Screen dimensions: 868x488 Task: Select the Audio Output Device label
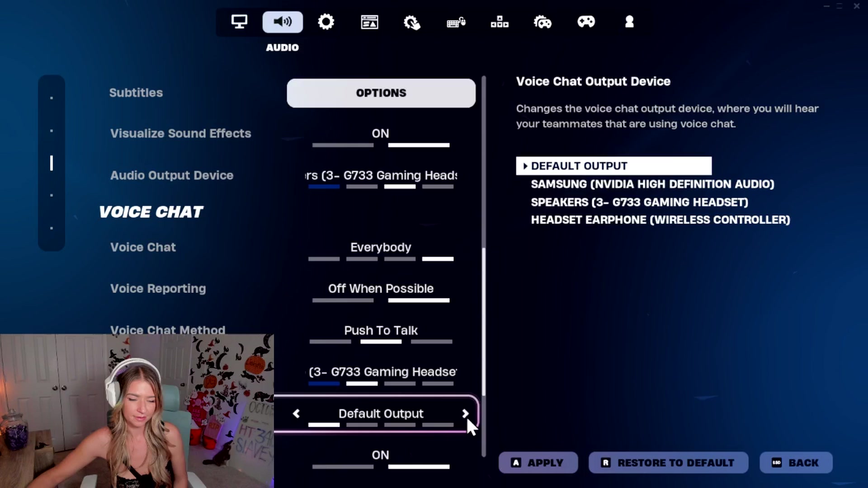172,175
